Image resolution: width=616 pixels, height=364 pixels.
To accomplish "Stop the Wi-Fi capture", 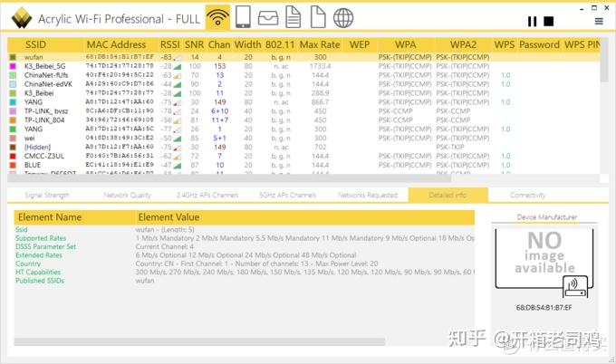I will [548, 21].
